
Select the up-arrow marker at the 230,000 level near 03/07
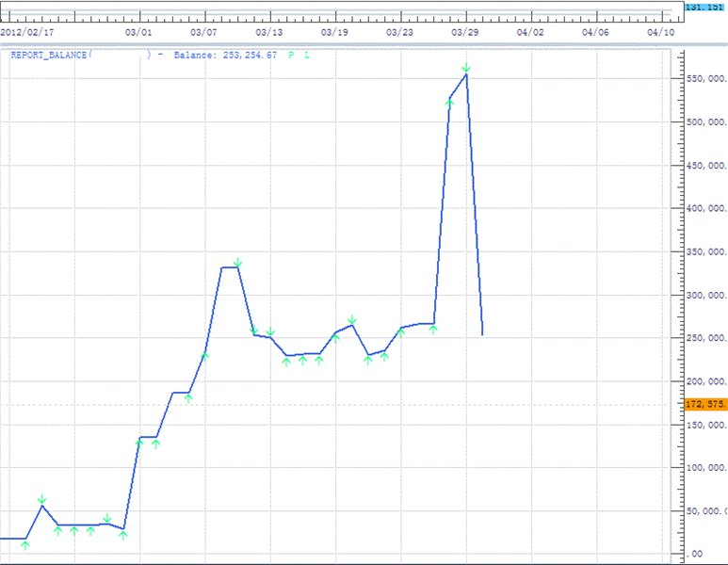pos(205,356)
